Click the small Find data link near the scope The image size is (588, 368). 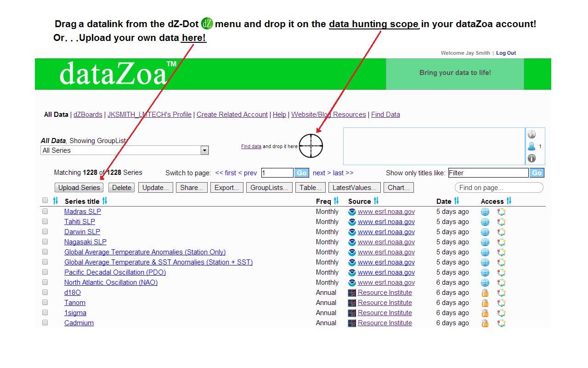(251, 146)
